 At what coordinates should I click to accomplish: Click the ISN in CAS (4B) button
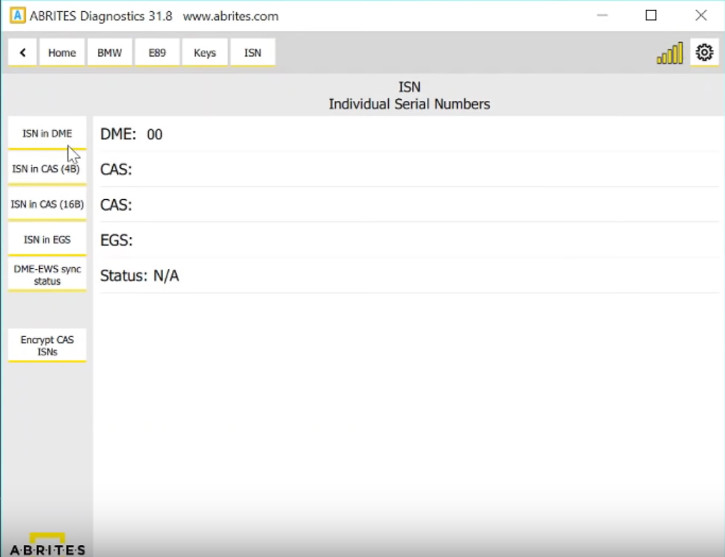coord(47,169)
